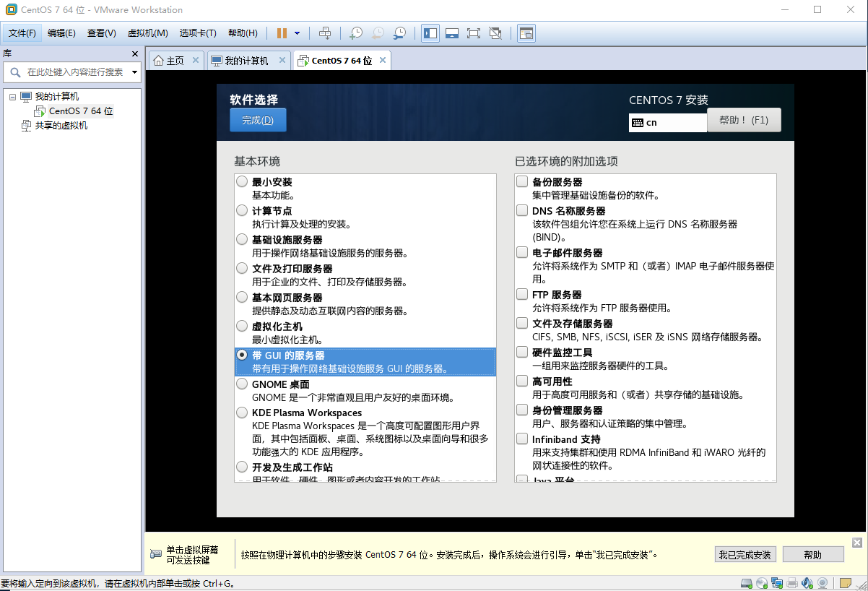Image resolution: width=868 pixels, height=591 pixels.
Task: Open the 虚拟机(M) menu
Action: 147,33
